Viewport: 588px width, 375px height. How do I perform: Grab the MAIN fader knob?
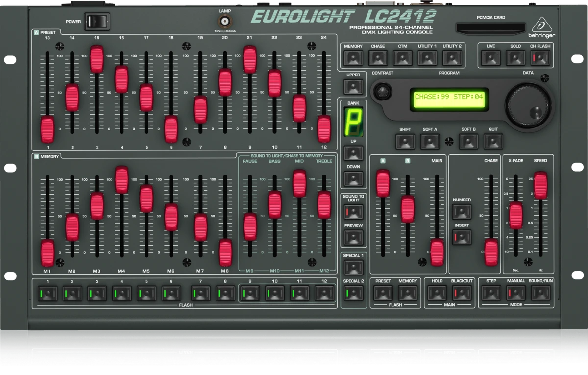pos(437,252)
